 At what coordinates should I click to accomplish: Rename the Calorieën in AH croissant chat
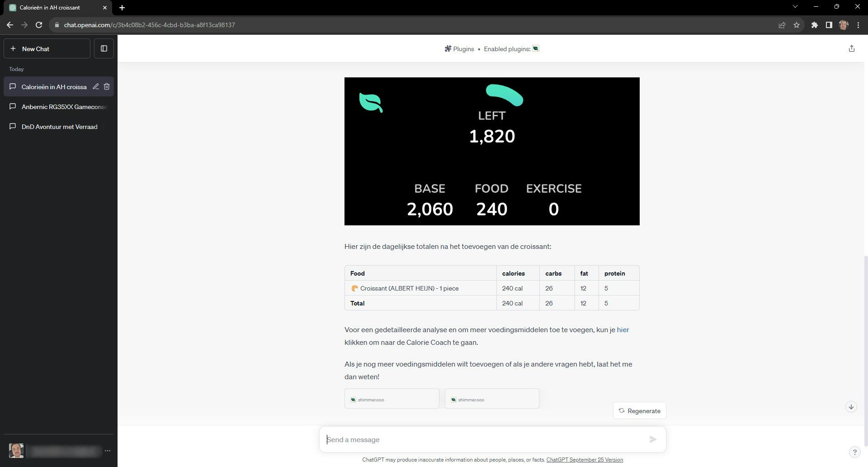pyautogui.click(x=96, y=86)
